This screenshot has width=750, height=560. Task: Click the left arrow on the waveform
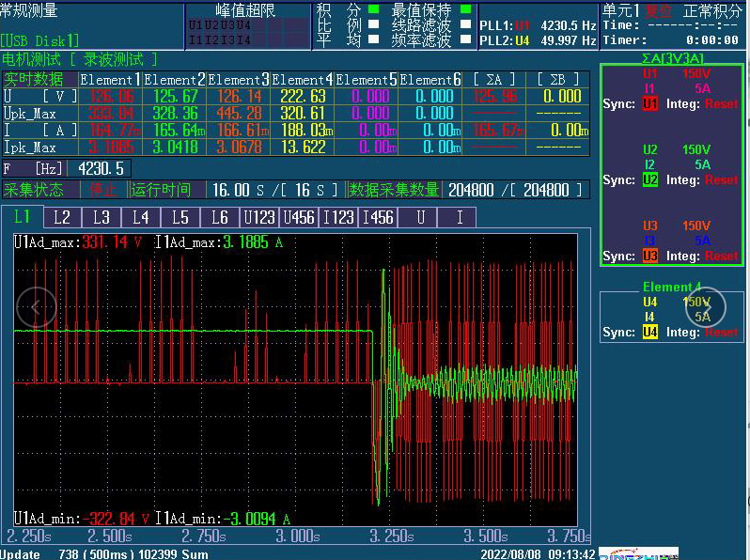(x=36, y=306)
